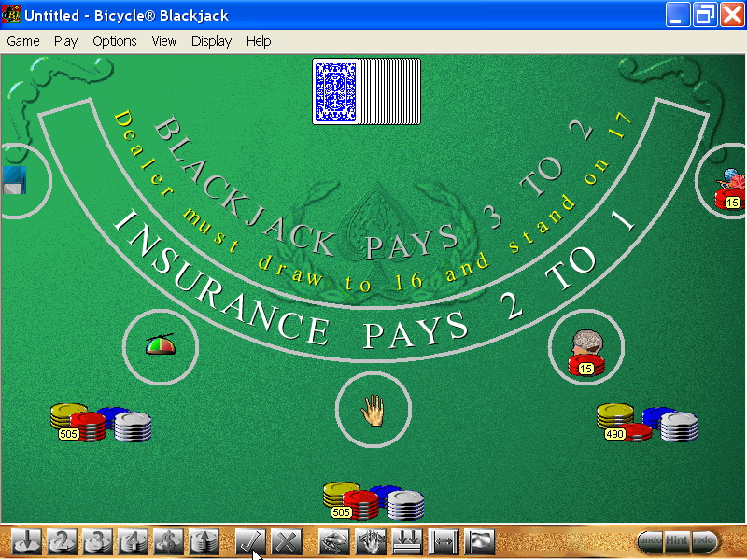Viewport: 747px width, 560px height.
Task: Click the 490 chip total label
Action: point(614,434)
